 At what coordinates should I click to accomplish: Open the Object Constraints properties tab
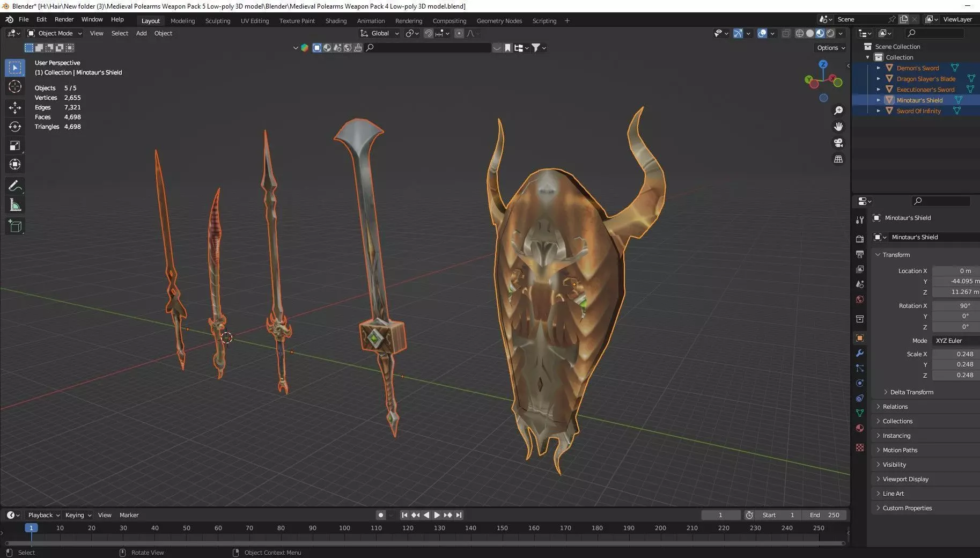[x=860, y=398]
